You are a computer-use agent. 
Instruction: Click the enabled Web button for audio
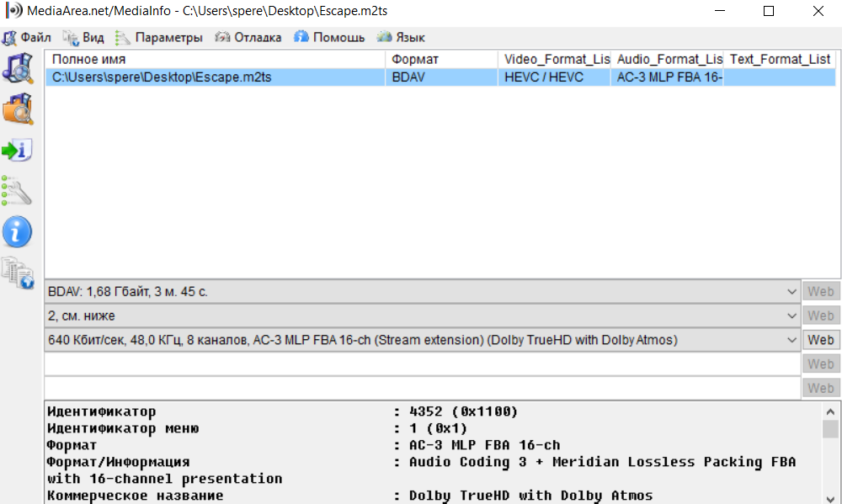tap(820, 341)
